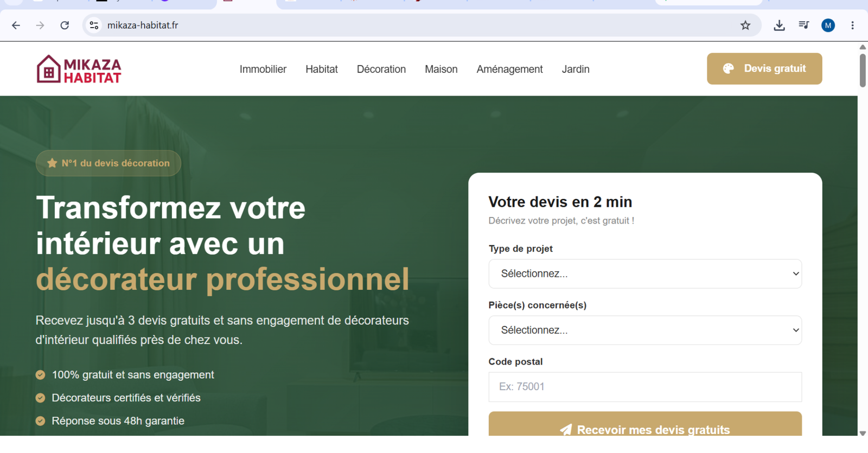Open the Maison menu item
Image resolution: width=868 pixels, height=453 pixels.
point(441,69)
